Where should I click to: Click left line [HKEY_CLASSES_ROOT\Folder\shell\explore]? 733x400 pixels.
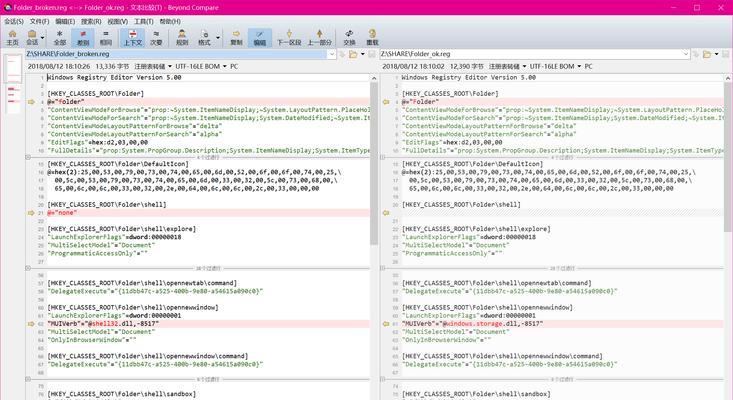click(122, 229)
